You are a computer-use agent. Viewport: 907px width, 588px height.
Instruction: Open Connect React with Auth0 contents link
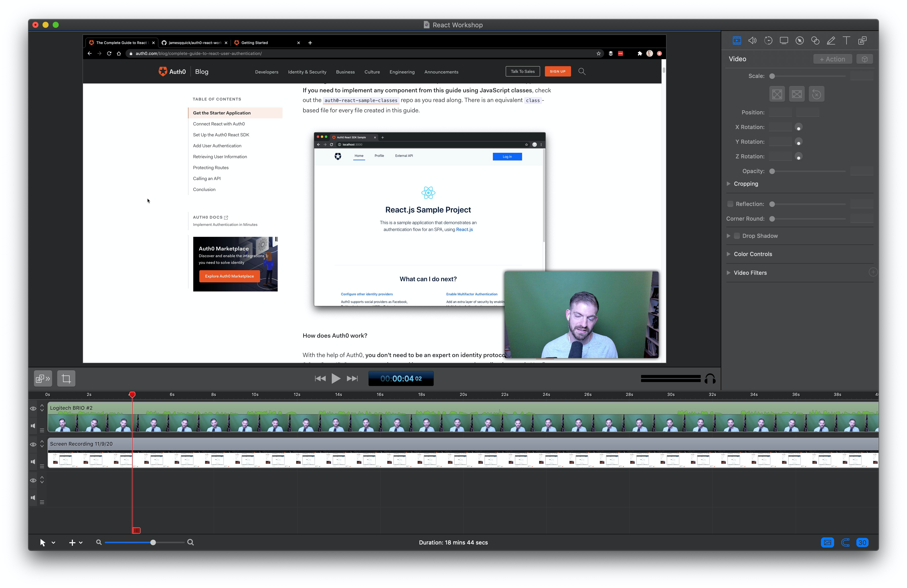(x=219, y=124)
